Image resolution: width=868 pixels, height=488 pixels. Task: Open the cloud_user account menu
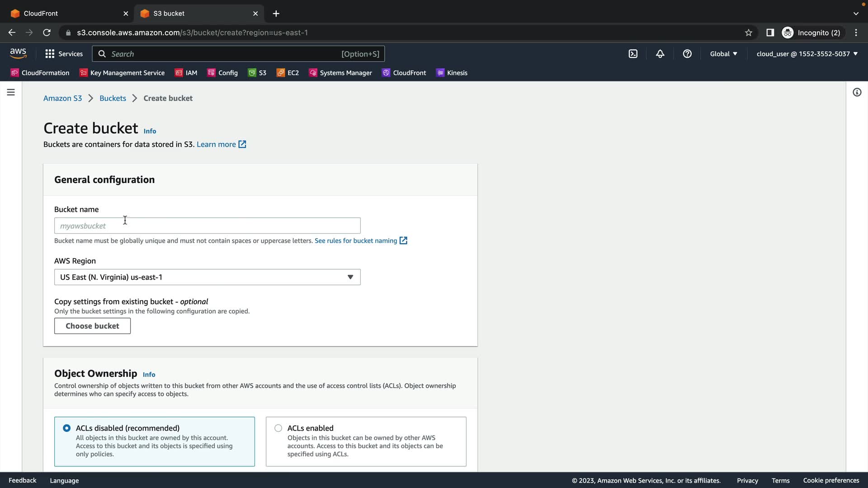(807, 54)
